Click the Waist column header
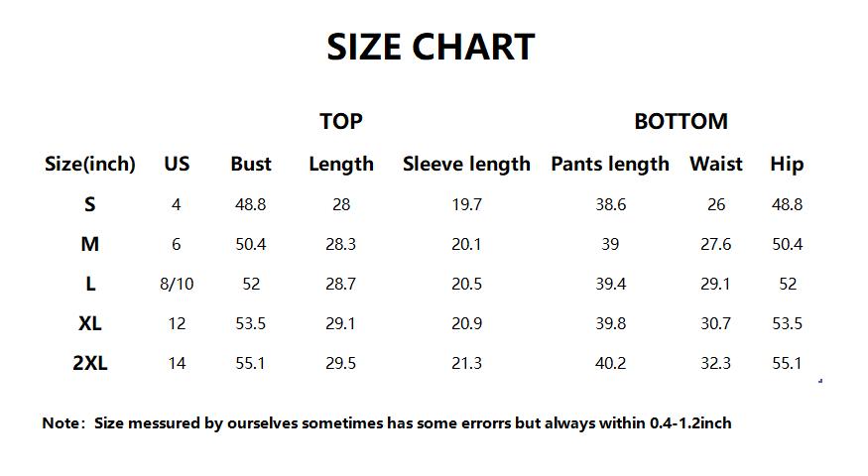 pyautogui.click(x=716, y=164)
